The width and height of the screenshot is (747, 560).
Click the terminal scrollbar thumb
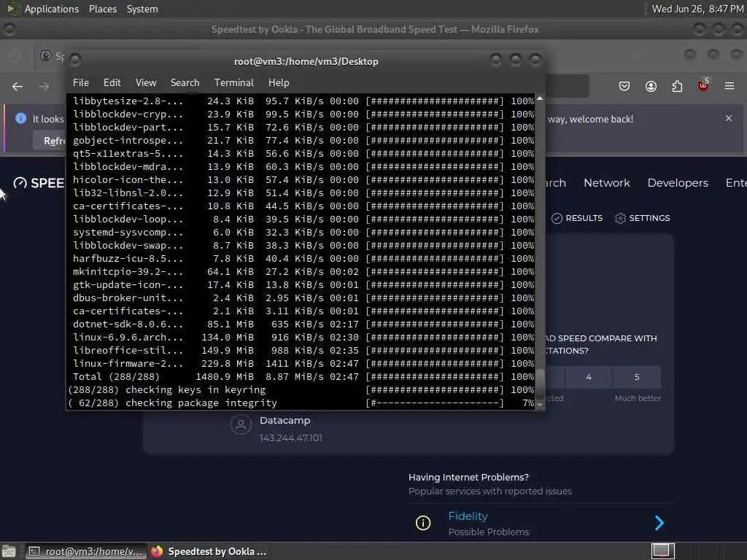(539, 383)
